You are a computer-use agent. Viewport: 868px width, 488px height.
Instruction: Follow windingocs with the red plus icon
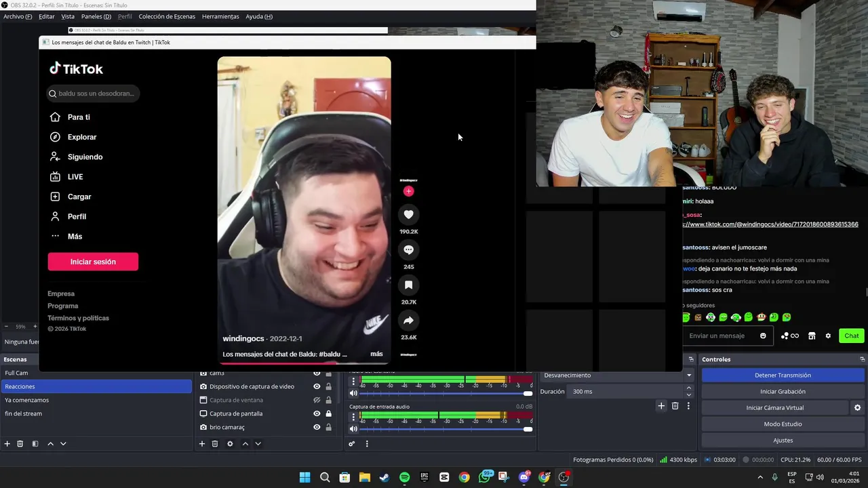(x=408, y=191)
